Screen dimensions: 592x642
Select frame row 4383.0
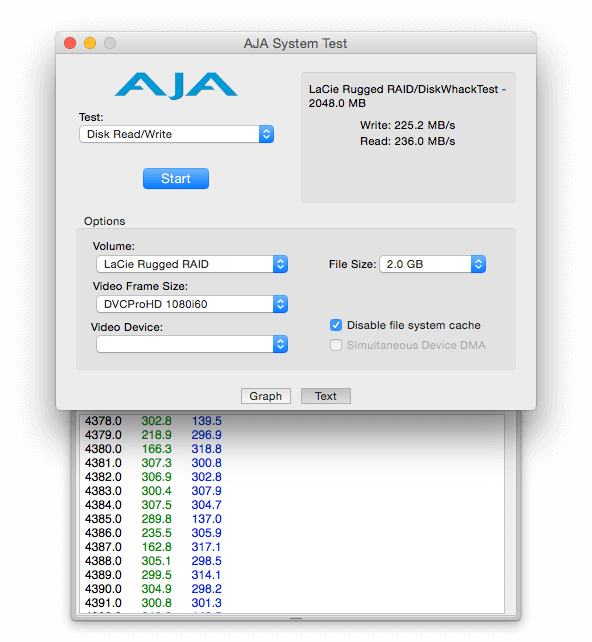point(103,491)
